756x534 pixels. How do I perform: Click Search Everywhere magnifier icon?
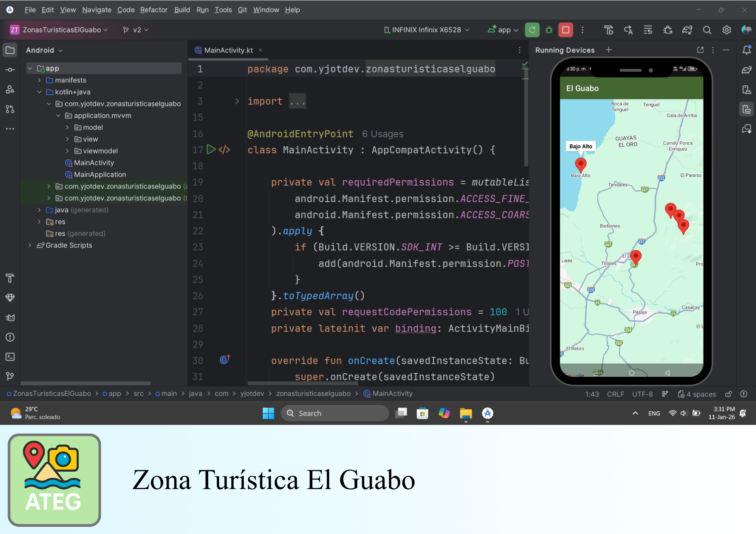[x=707, y=30]
